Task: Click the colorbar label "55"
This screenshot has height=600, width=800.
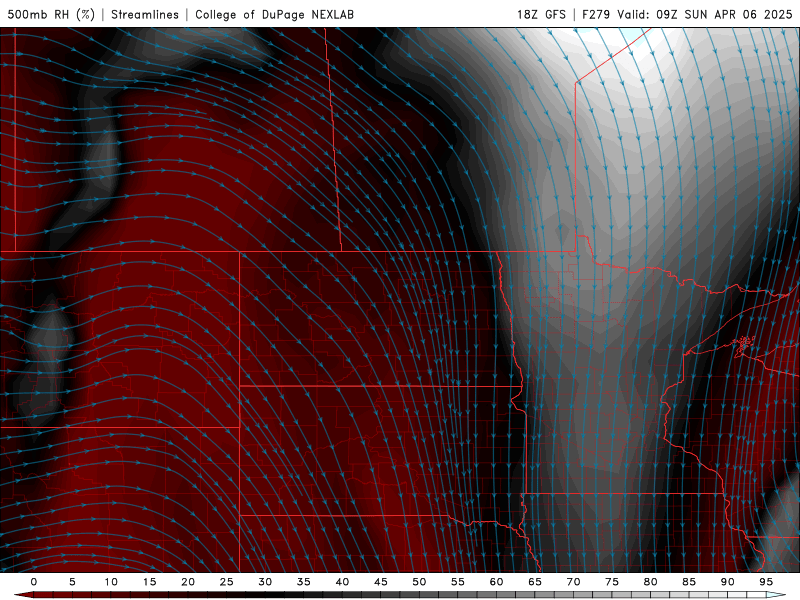Action: pos(458,582)
